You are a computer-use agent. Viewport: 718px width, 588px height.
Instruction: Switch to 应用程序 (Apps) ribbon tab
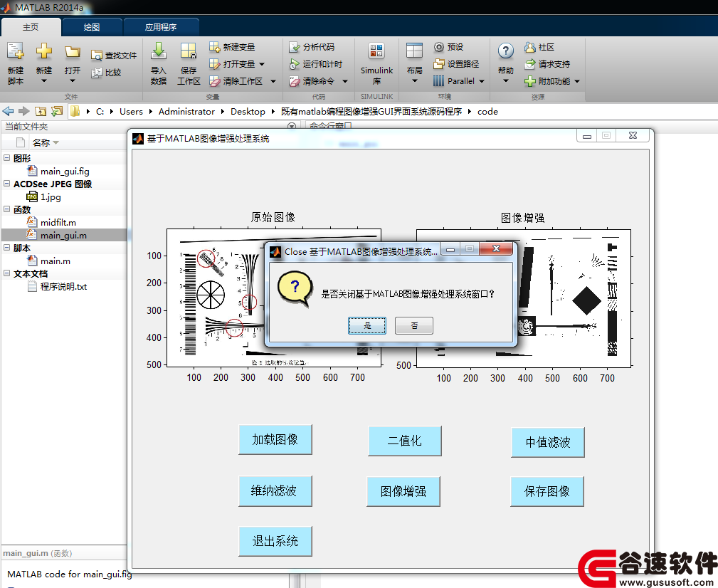click(161, 27)
